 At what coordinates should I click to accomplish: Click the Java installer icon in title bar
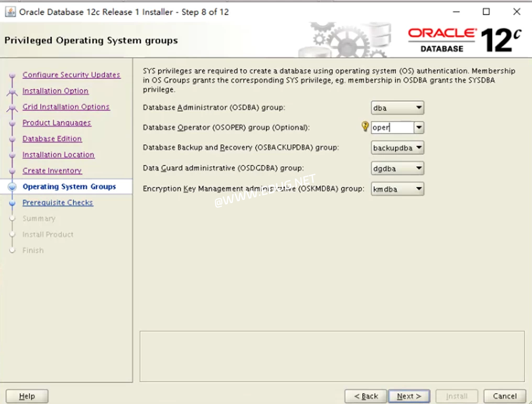pos(10,12)
